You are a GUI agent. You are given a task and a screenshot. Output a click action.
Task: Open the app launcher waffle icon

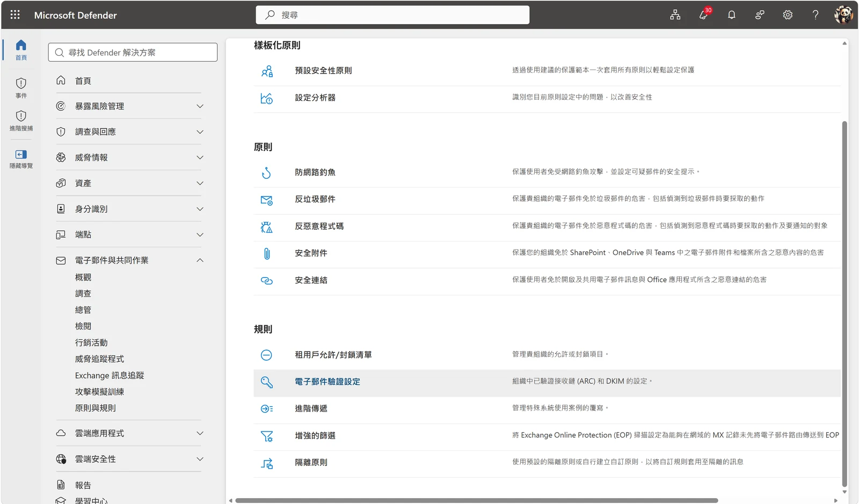tap(15, 15)
